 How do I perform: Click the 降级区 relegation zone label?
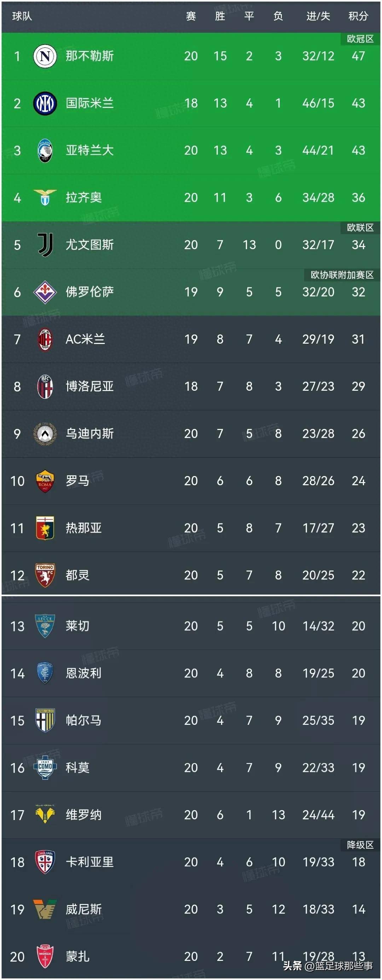pos(360,844)
